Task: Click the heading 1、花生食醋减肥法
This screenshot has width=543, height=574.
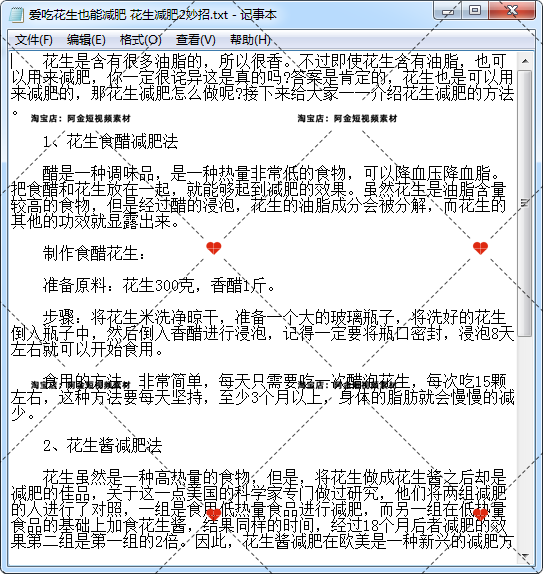Action: tap(111, 142)
